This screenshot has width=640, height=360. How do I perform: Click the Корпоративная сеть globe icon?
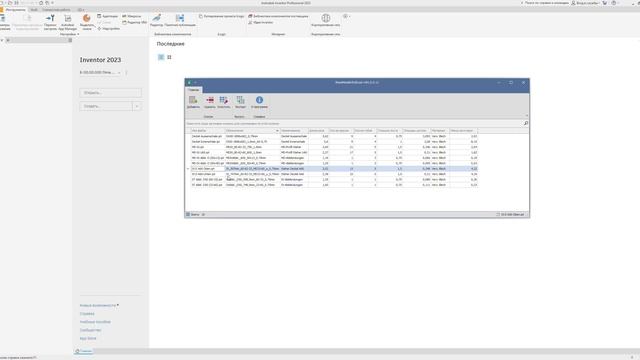point(326,18)
